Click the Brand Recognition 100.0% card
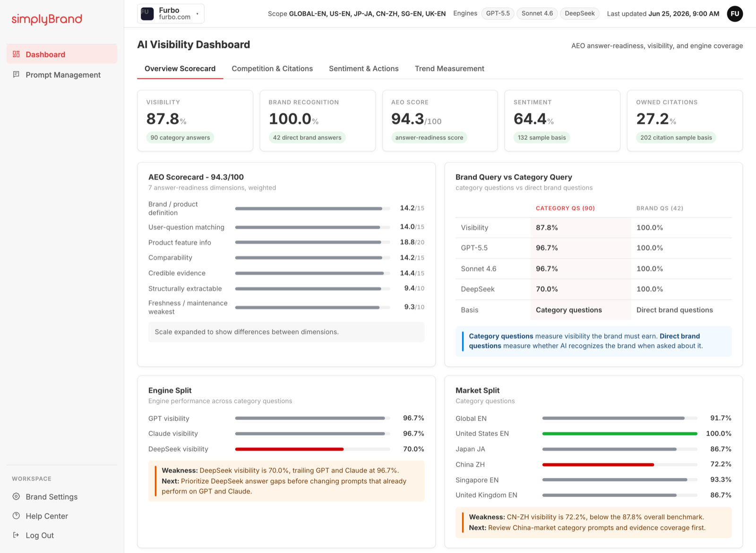 pyautogui.click(x=318, y=121)
